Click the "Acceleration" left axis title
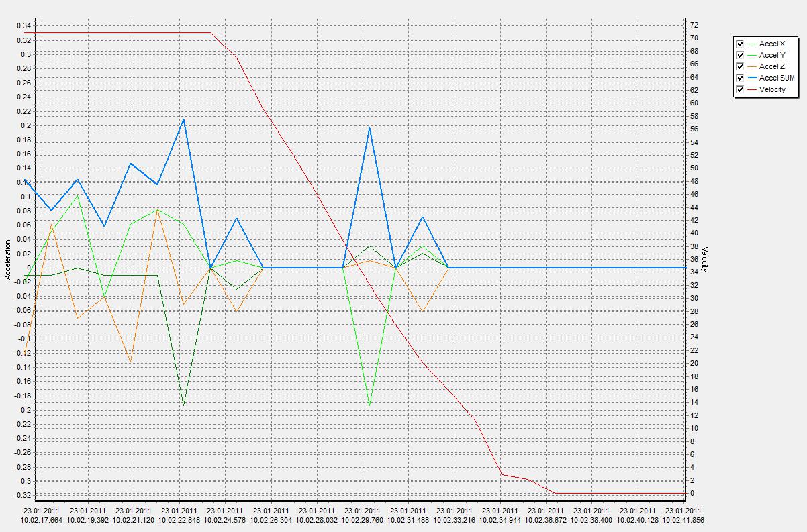This screenshot has width=807, height=532. (7, 260)
